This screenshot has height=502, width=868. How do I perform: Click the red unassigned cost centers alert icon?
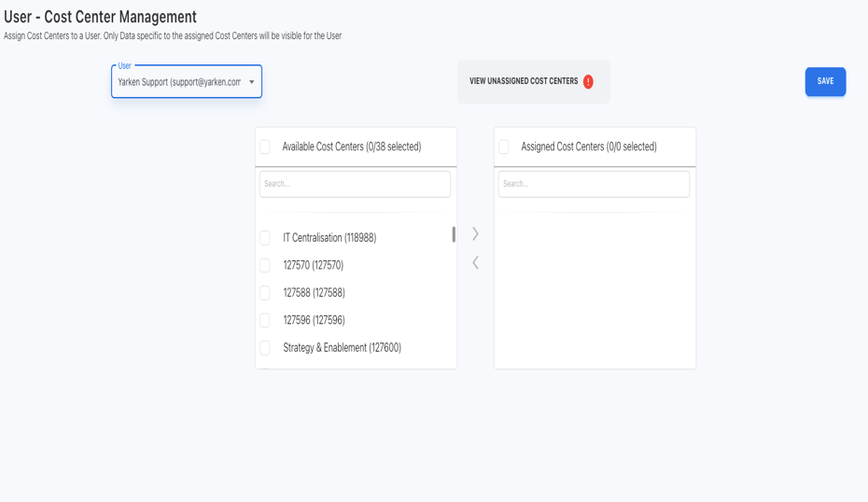pos(588,82)
